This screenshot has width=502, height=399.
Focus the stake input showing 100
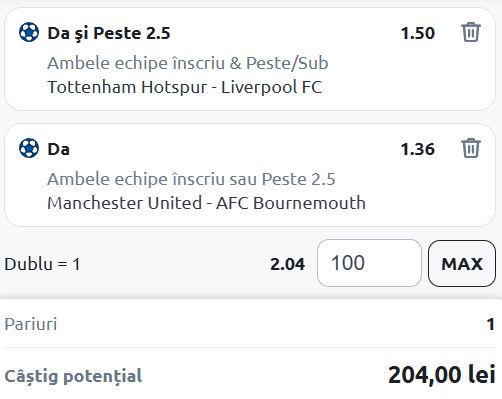click(369, 263)
